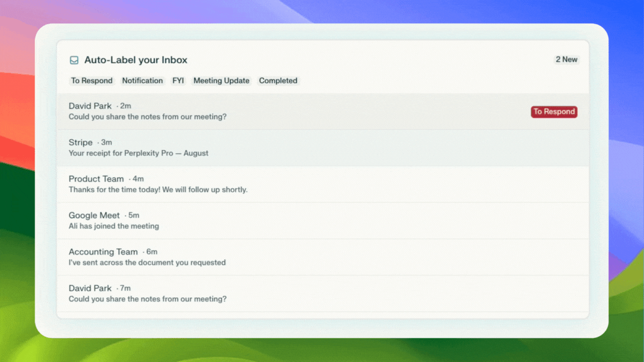
Task: Open Stripe receipt for Perplexity Pro email
Action: point(323,147)
